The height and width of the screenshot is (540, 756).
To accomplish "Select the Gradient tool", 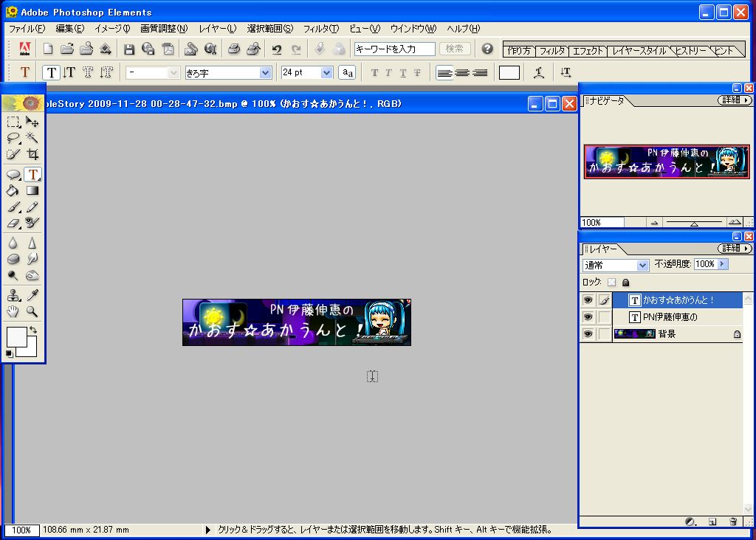I will click(32, 191).
